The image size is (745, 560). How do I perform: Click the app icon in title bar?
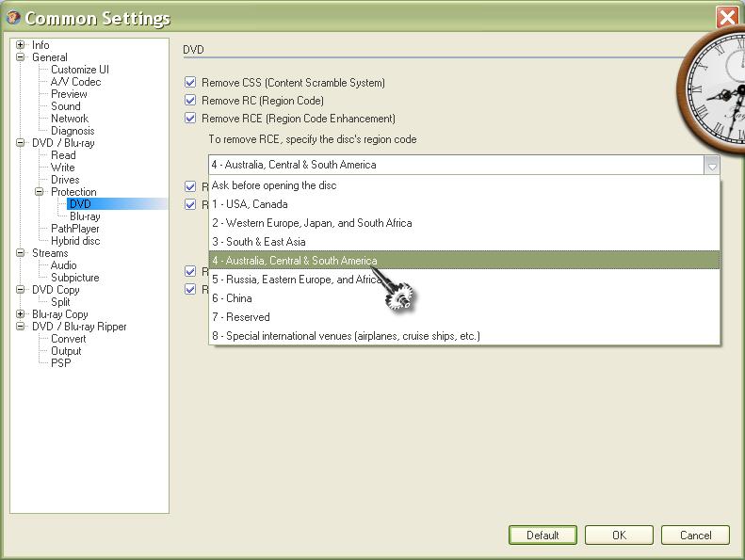point(13,18)
